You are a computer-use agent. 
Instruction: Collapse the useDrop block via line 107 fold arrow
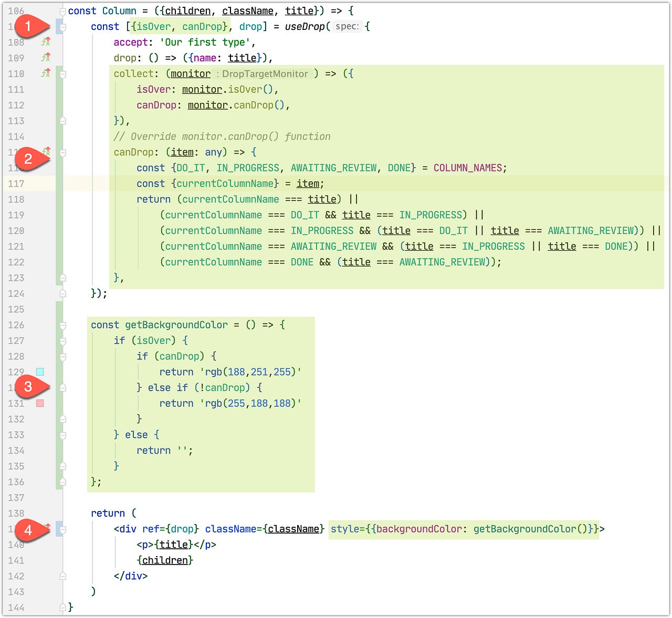(x=62, y=26)
